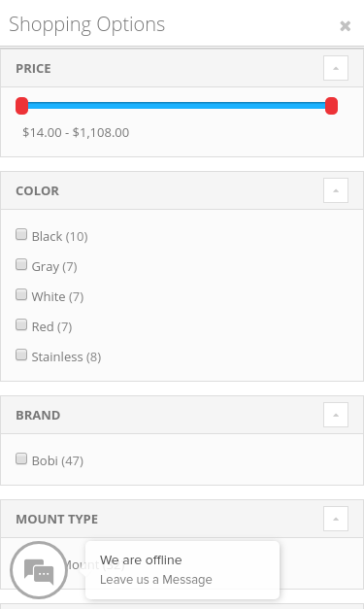Collapse the Mount Type filter section
364x609 pixels.
336,519
